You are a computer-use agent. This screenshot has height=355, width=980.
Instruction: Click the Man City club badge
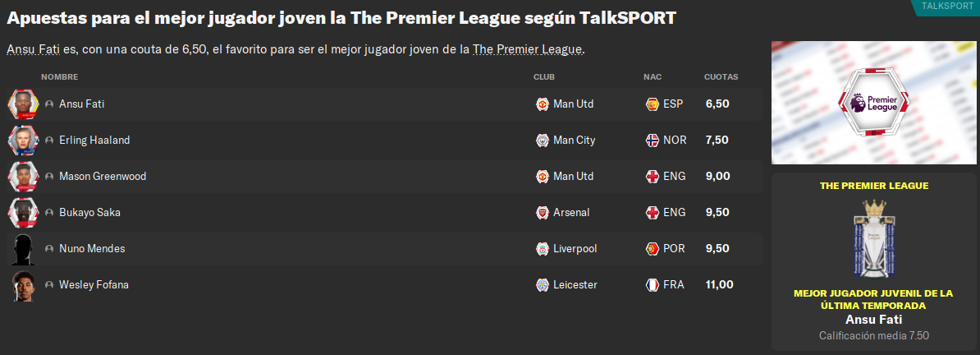(x=543, y=141)
